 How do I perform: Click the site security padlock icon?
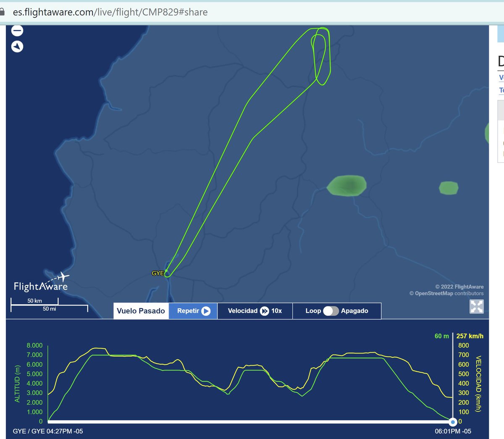(x=2, y=12)
